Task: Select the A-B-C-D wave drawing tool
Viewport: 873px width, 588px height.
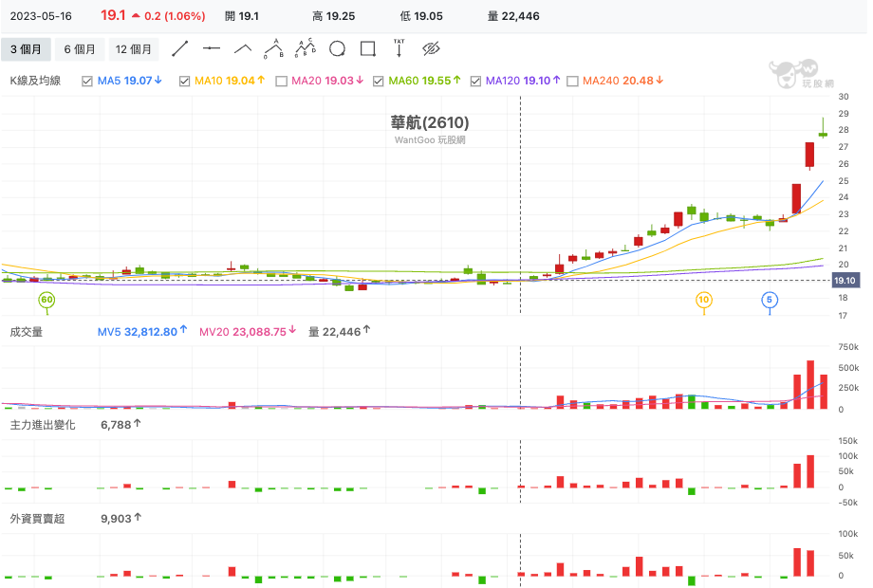Action: click(306, 48)
